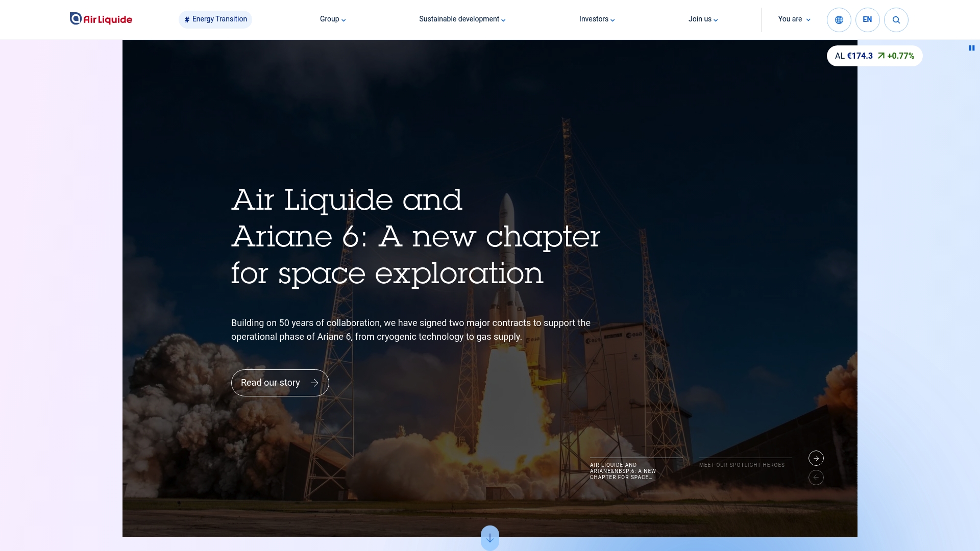This screenshot has width=980, height=551.
Task: Go to next slide with right arrow
Action: click(x=816, y=458)
